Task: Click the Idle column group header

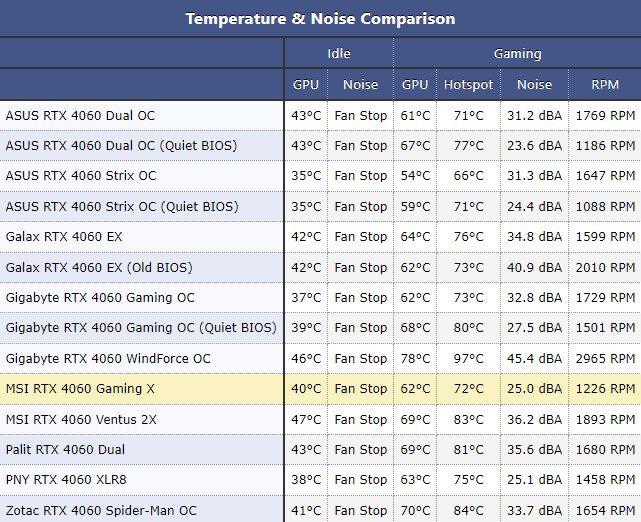Action: click(338, 54)
